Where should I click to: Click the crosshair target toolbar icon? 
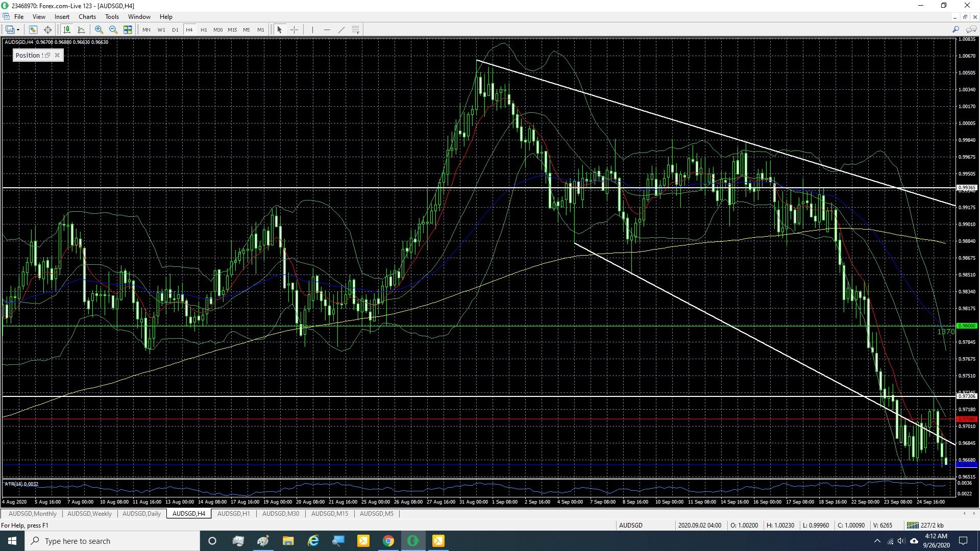48,30
